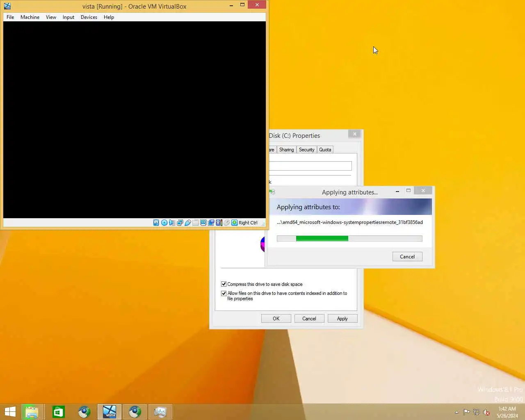525x420 pixels.
Task: Click the shared folders icon in VirtualBox status bar
Action: coord(196,223)
